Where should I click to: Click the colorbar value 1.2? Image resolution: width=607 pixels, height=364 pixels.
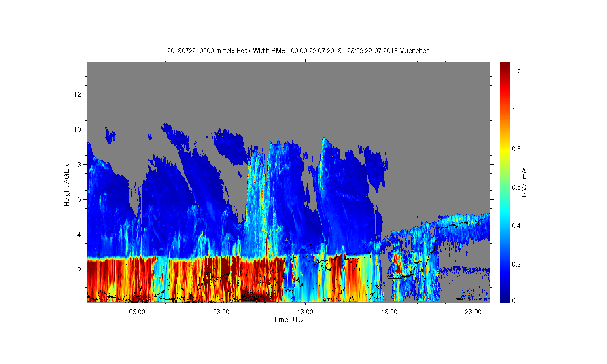[516, 72]
